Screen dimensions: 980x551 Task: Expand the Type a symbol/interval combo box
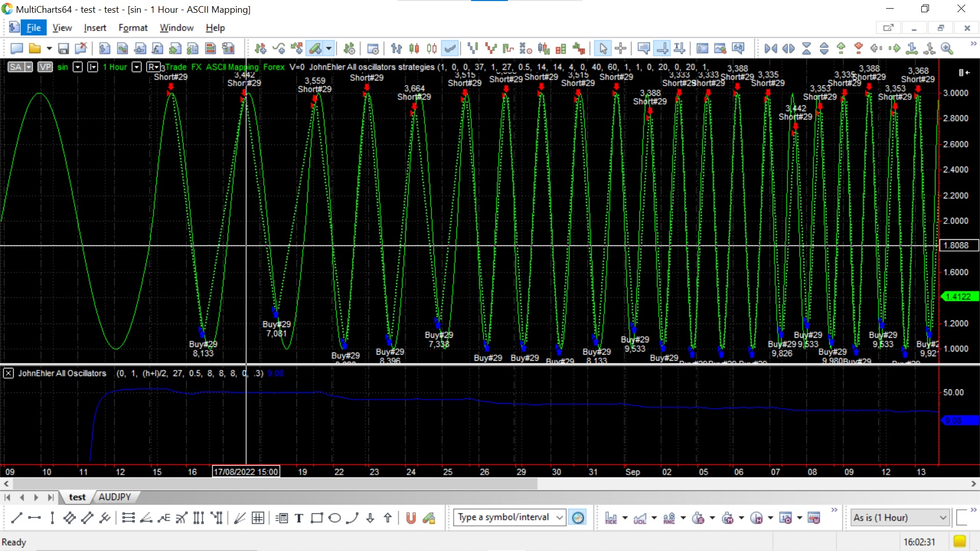tap(559, 517)
